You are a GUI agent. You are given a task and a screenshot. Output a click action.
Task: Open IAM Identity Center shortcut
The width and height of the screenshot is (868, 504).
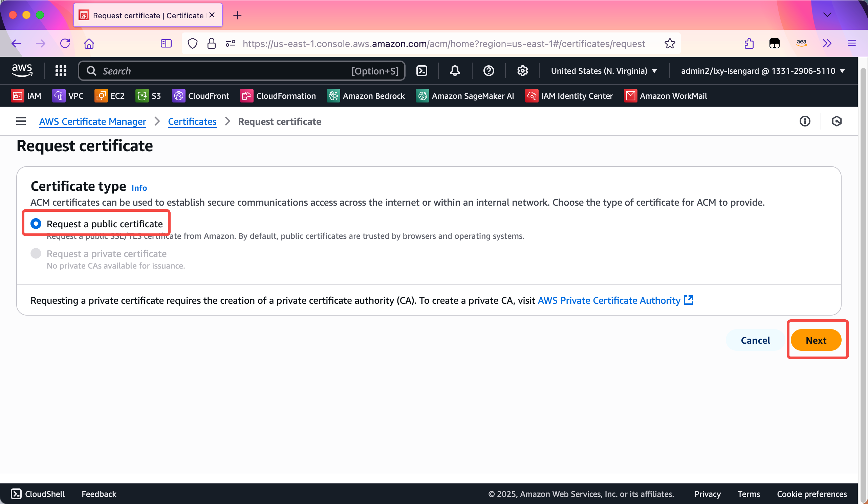569,96
